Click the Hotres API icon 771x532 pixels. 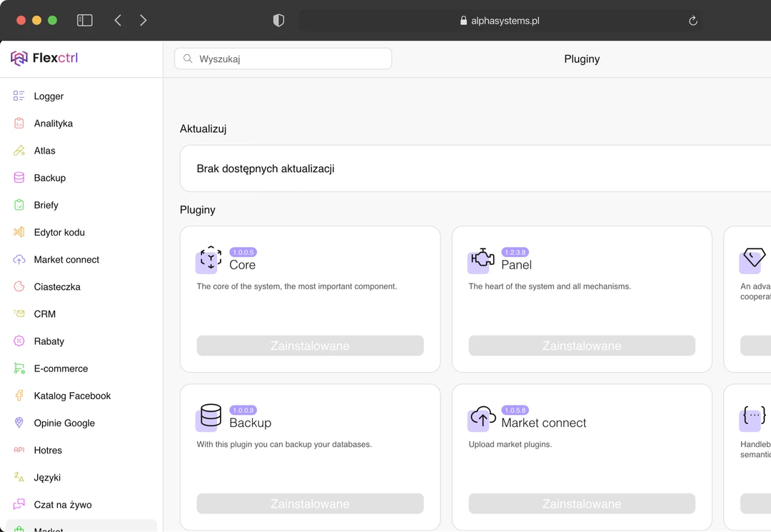(19, 450)
